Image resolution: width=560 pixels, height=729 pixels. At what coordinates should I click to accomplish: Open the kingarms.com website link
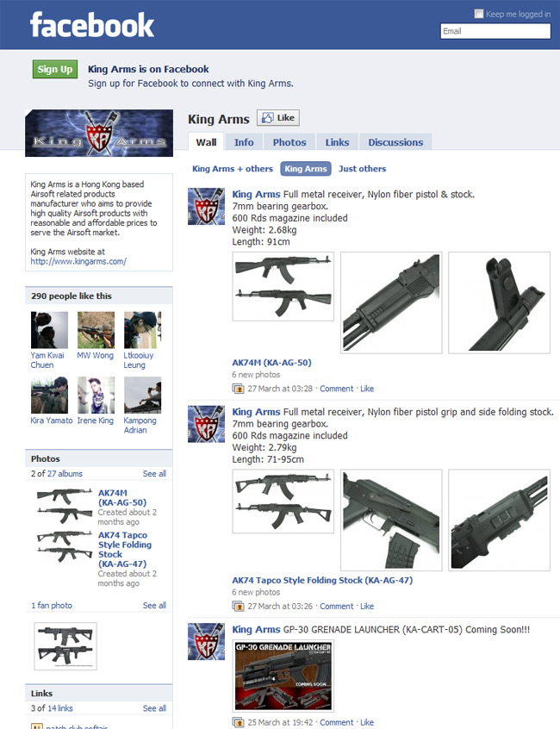point(78,261)
